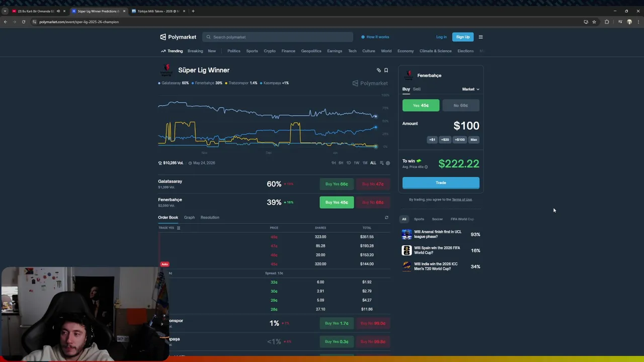Click the browser address bar URL
Image resolution: width=644 pixels, height=362 pixels.
point(79,22)
